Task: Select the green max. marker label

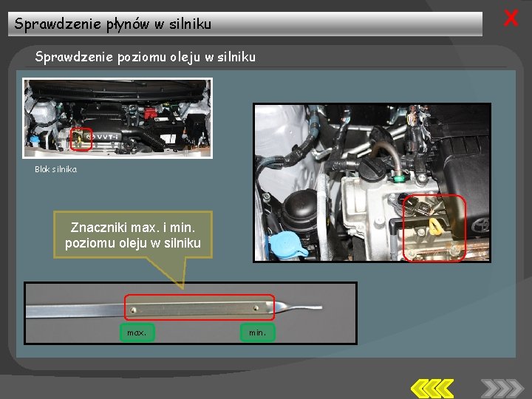Action: (137, 332)
